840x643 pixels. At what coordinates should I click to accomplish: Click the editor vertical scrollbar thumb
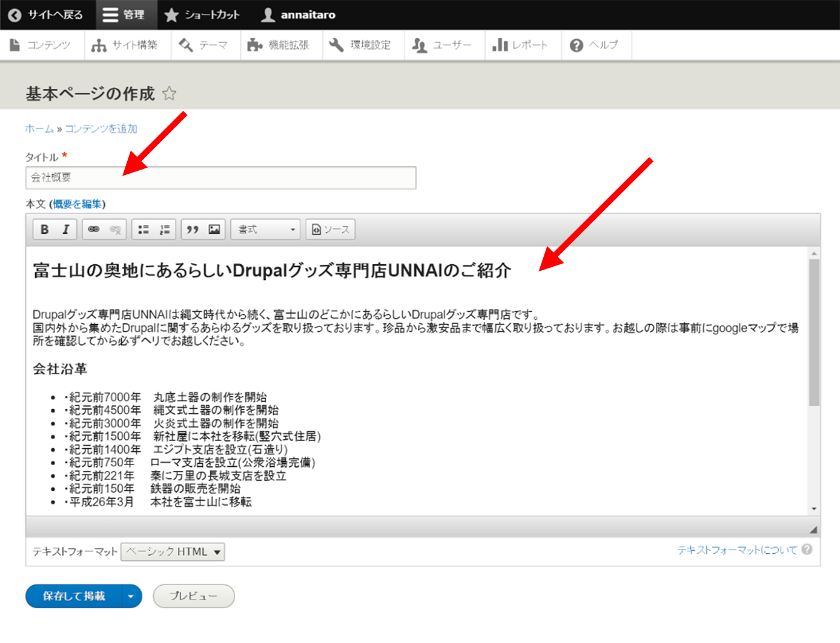click(x=814, y=333)
